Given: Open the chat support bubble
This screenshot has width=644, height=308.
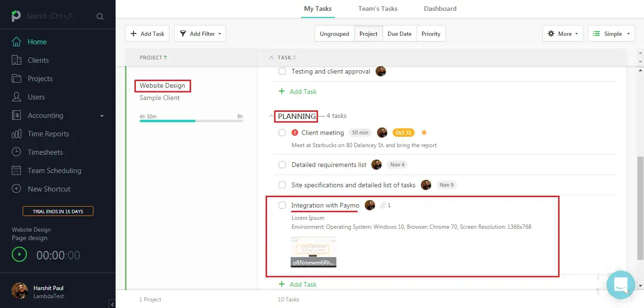Looking at the screenshot, I should (620, 284).
